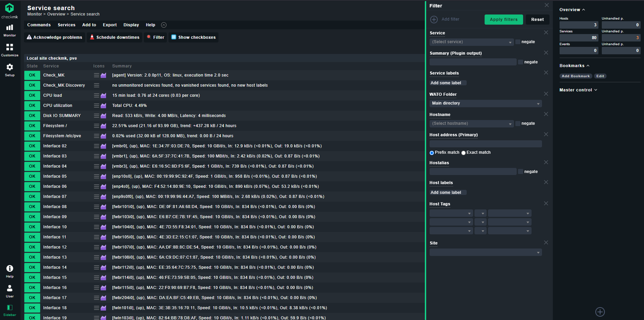Click the Filter toolbar button

click(x=156, y=37)
